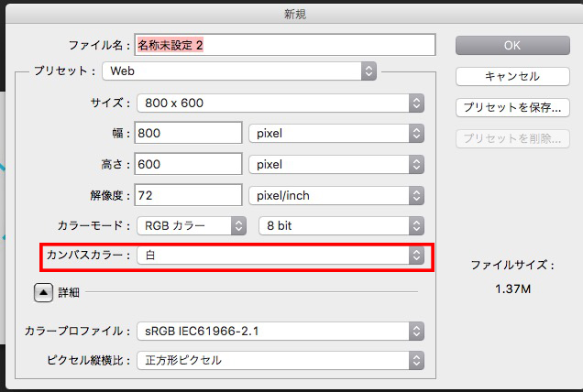Viewport: 583px width, 392px height.
Task: Open the カラープロファイル dropdown
Action: tap(280, 331)
